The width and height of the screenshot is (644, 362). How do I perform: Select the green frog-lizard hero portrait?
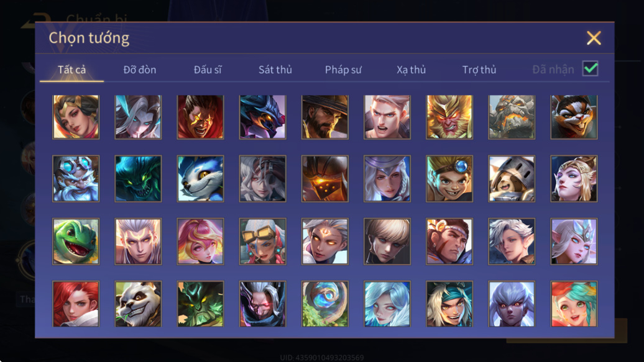coord(76,242)
